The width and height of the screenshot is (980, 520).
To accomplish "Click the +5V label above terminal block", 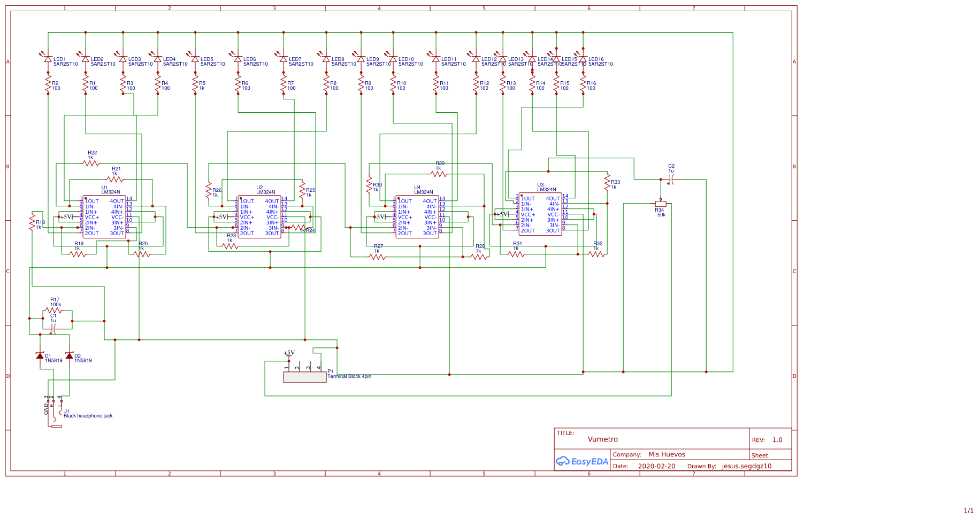I will (x=289, y=353).
